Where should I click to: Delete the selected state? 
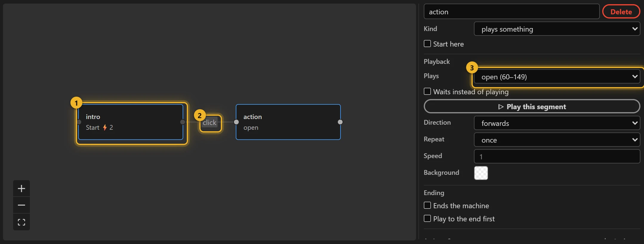621,12
